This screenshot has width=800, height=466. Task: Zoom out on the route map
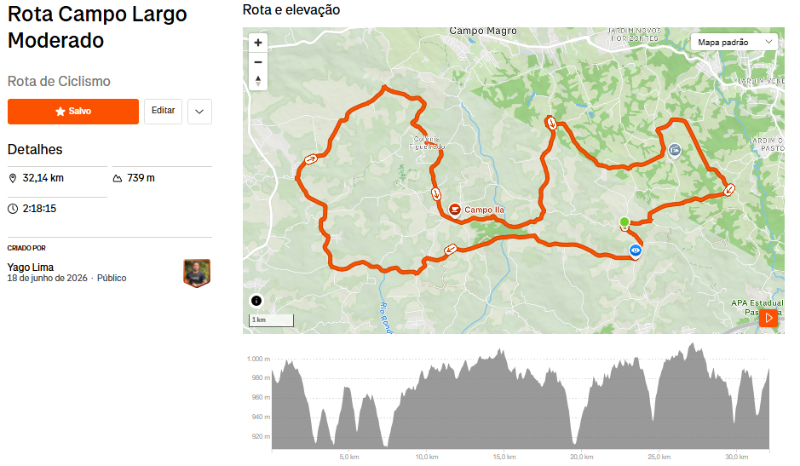[x=258, y=62]
